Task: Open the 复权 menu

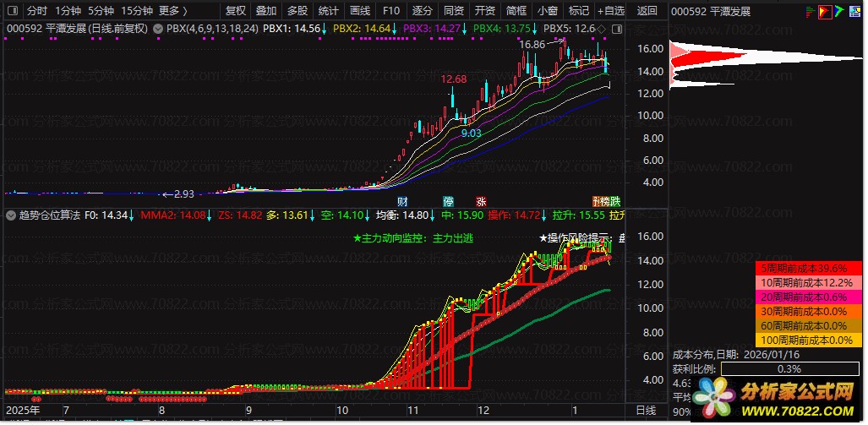Action: (236, 10)
